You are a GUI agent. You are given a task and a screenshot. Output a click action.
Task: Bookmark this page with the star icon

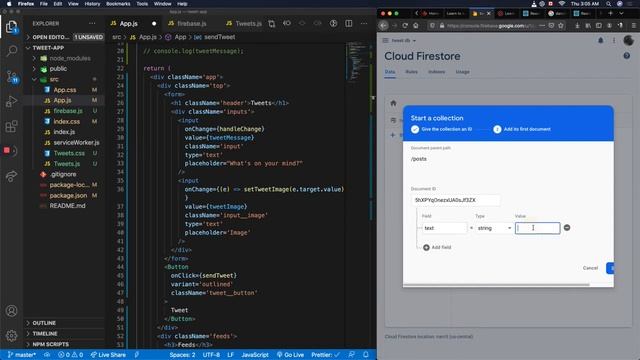pos(561,25)
